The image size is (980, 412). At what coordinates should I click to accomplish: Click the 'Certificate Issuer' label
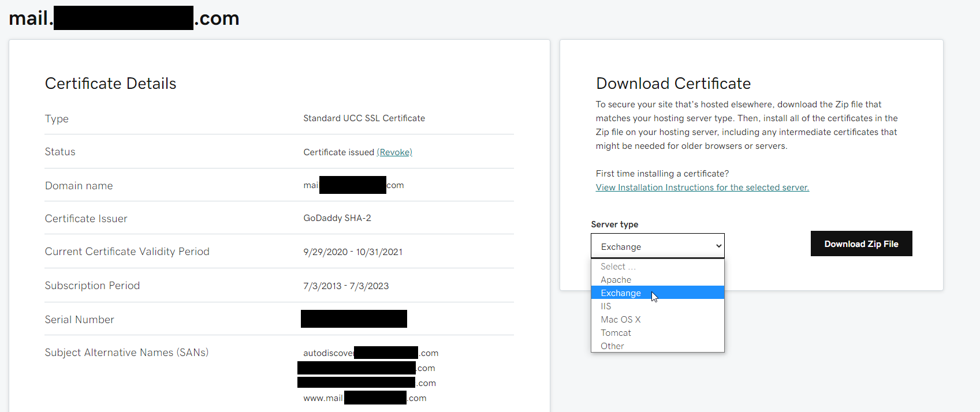[86, 219]
